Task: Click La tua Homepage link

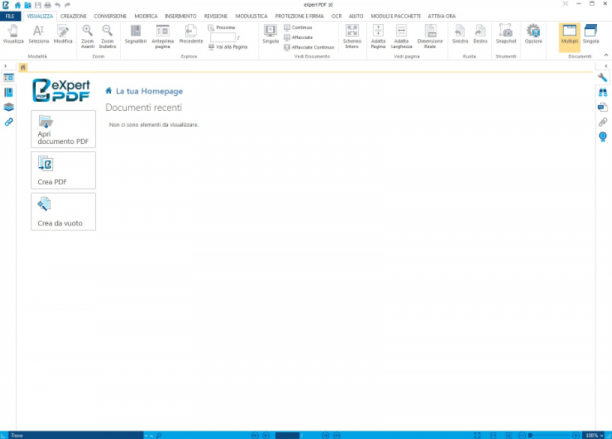Action: [x=149, y=91]
